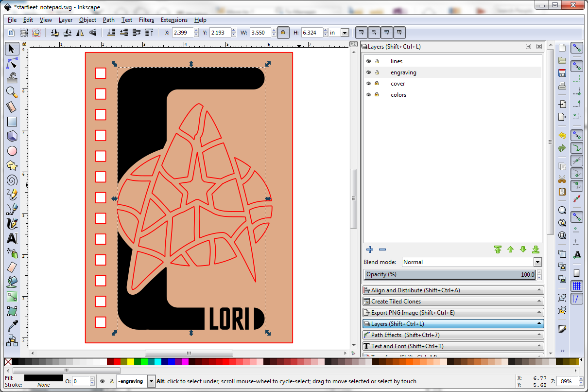Click the Cut scissors icon
This screenshot has width=588, height=392.
pos(562,179)
